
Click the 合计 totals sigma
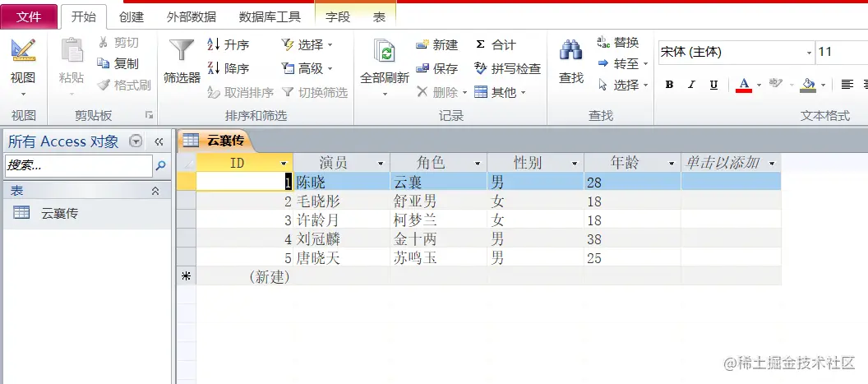(x=495, y=45)
